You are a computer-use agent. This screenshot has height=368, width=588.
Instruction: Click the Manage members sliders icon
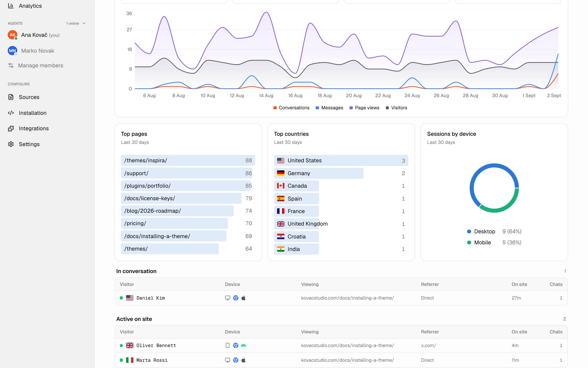pos(11,66)
